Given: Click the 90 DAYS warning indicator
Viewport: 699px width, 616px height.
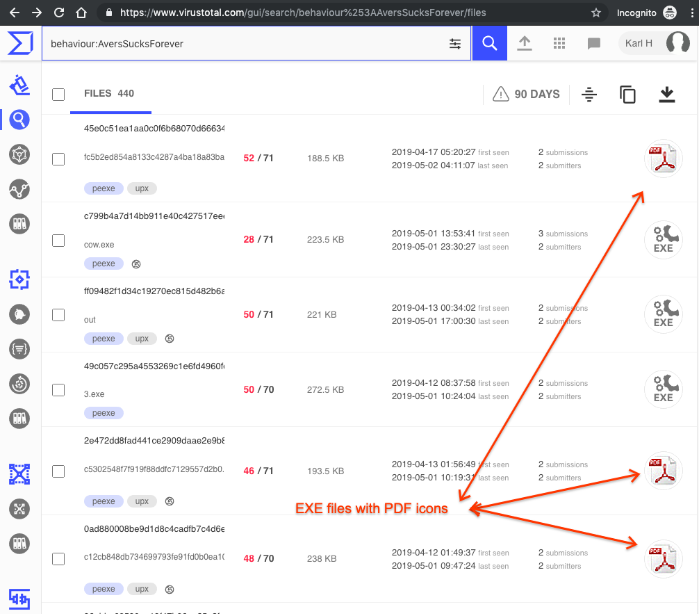Looking at the screenshot, I should (526, 94).
